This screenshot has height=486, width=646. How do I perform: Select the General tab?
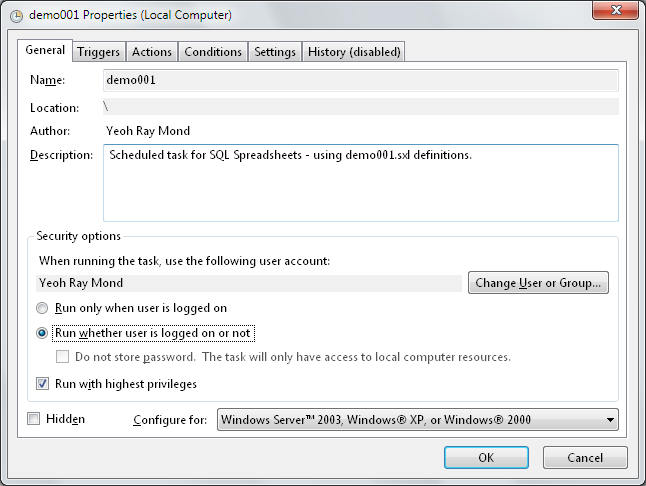point(45,50)
